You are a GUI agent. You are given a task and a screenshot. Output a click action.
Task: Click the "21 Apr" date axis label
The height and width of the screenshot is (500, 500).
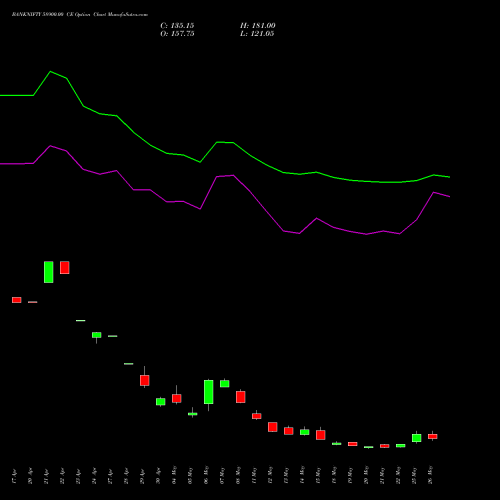pos(46,477)
